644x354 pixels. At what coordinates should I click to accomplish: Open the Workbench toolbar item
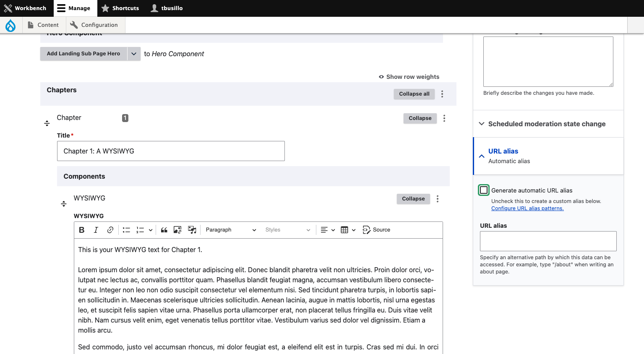(x=25, y=8)
